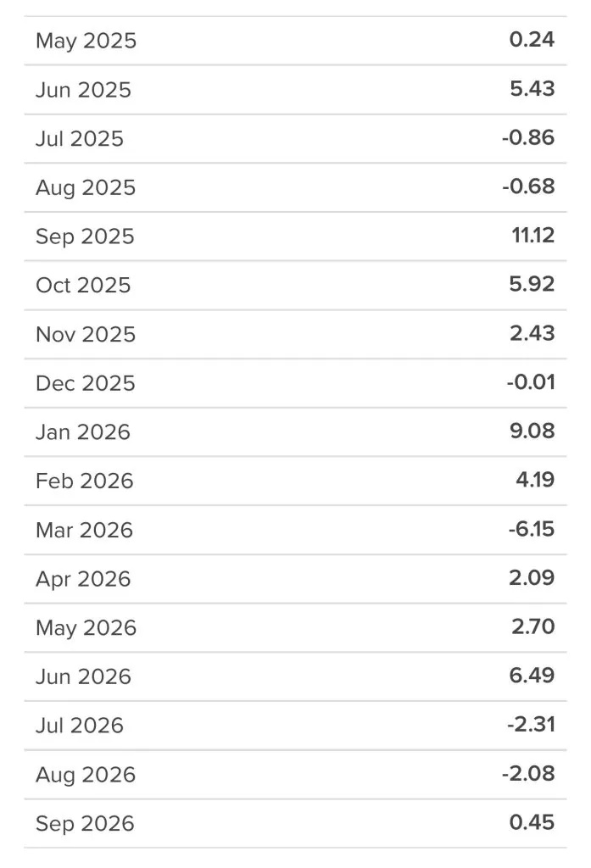Click the 2.43 value for Nov 2025
Image resolution: width=591 pixels, height=868 pixels.
532,333
